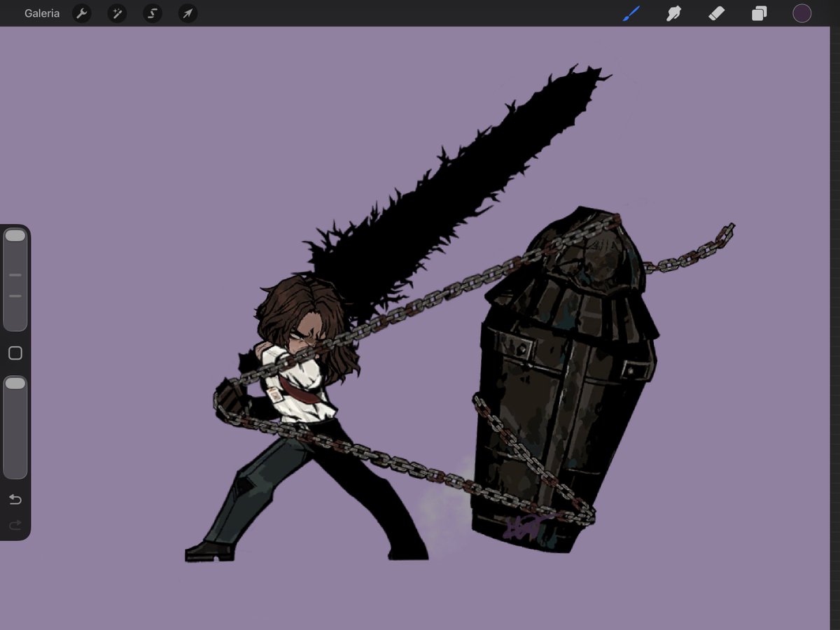The height and width of the screenshot is (630, 840).
Task: Activate the Transform arrow tool
Action: [188, 13]
